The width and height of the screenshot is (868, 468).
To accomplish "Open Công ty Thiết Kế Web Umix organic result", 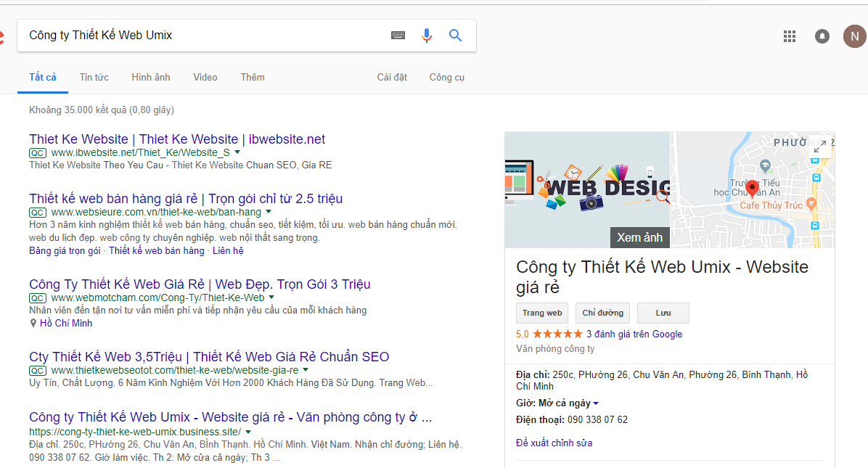I will pyautogui.click(x=230, y=417).
